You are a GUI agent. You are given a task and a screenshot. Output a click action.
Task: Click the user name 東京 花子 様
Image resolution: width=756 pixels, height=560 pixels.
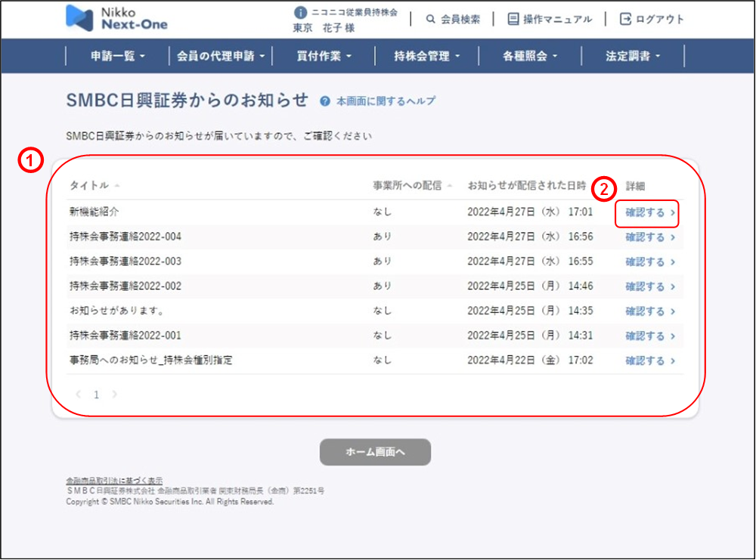coord(324,28)
